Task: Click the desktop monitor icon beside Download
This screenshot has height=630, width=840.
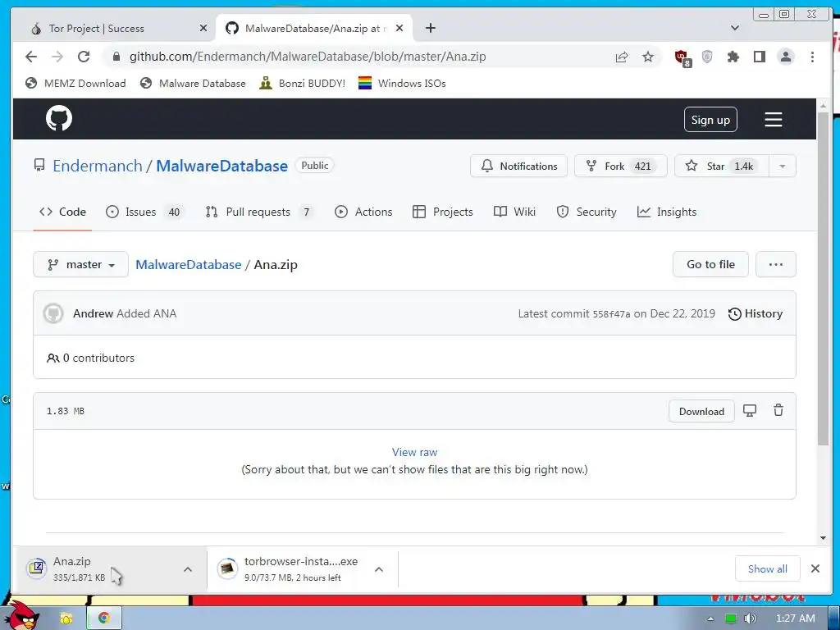Action: [750, 411]
